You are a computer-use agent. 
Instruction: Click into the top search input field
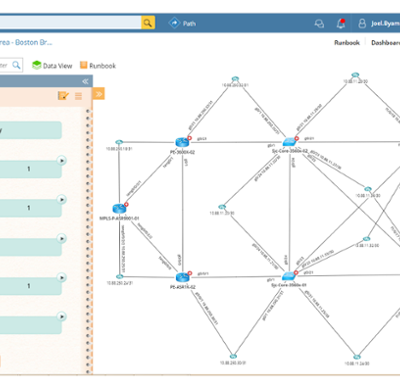click(x=70, y=23)
